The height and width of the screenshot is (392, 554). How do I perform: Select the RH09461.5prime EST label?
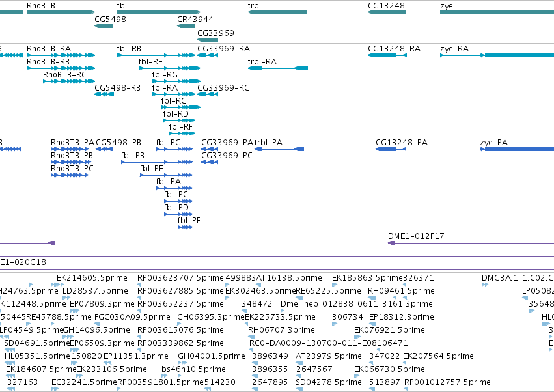(401, 291)
